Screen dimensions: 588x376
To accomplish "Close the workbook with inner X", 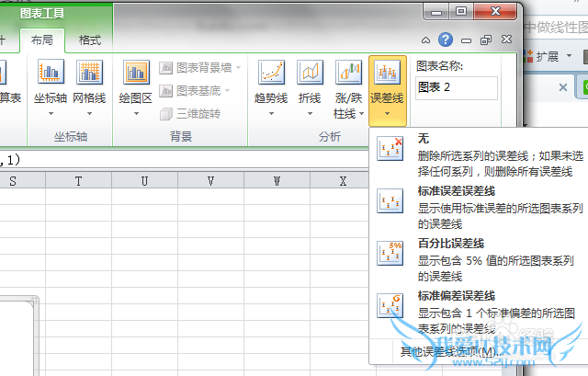I will [x=506, y=39].
